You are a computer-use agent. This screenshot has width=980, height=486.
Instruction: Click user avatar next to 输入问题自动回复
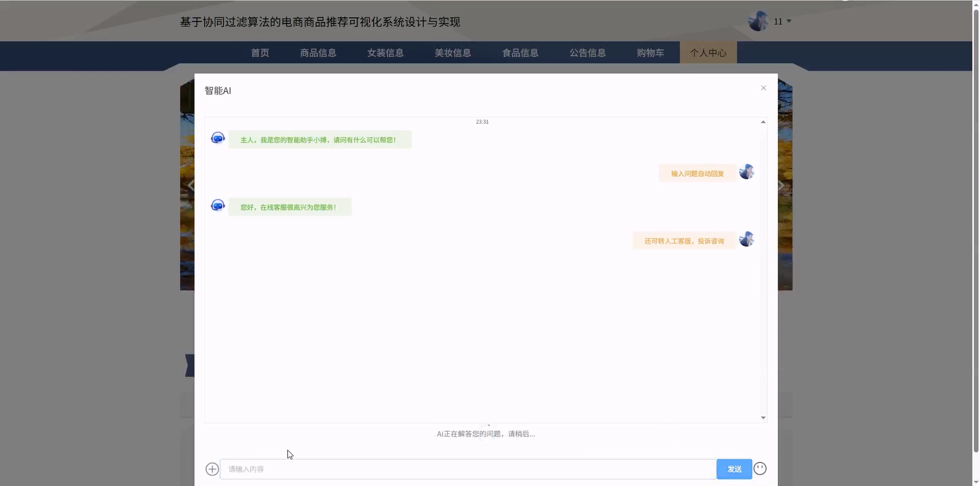(x=746, y=172)
